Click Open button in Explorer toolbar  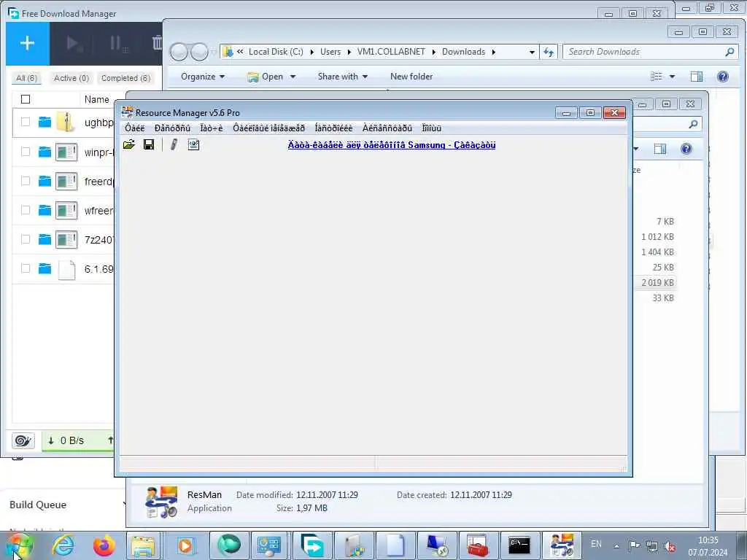266,77
